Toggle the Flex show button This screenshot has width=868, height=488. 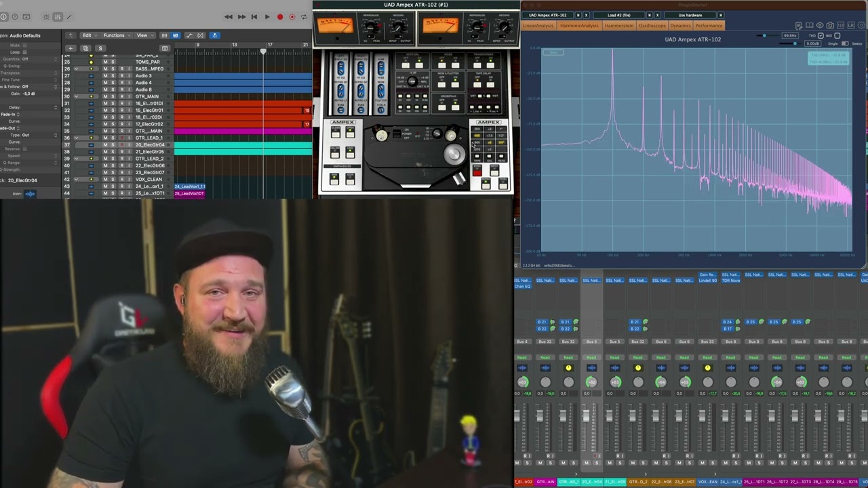(200, 35)
